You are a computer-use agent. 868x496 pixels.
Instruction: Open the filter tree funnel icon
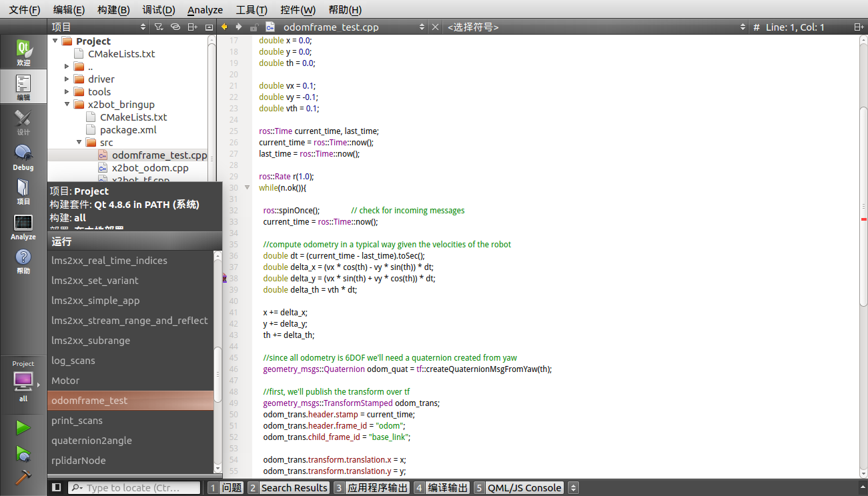[159, 27]
